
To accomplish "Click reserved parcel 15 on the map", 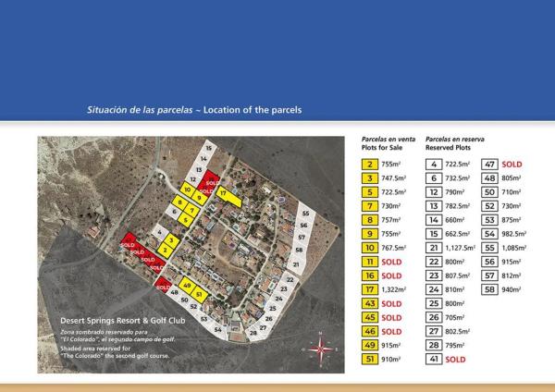I will pos(209,148).
